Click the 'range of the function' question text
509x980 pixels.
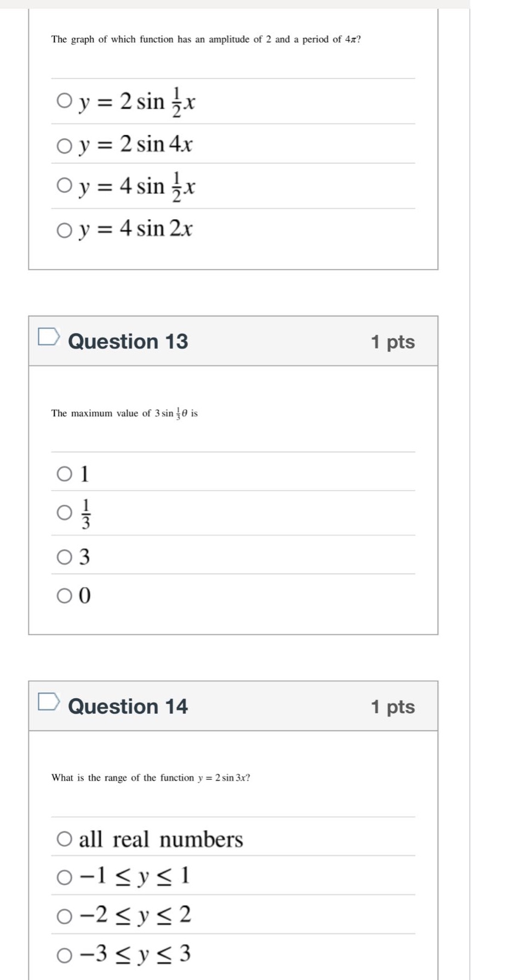coord(151,778)
